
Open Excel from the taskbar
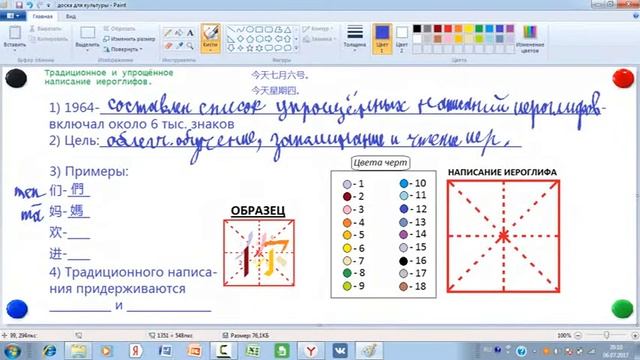pos(253,351)
